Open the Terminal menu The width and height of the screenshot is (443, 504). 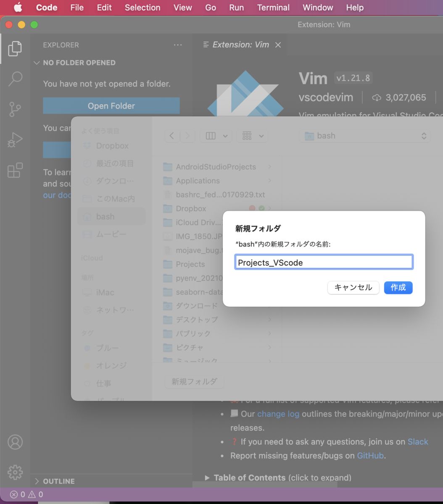point(273,8)
